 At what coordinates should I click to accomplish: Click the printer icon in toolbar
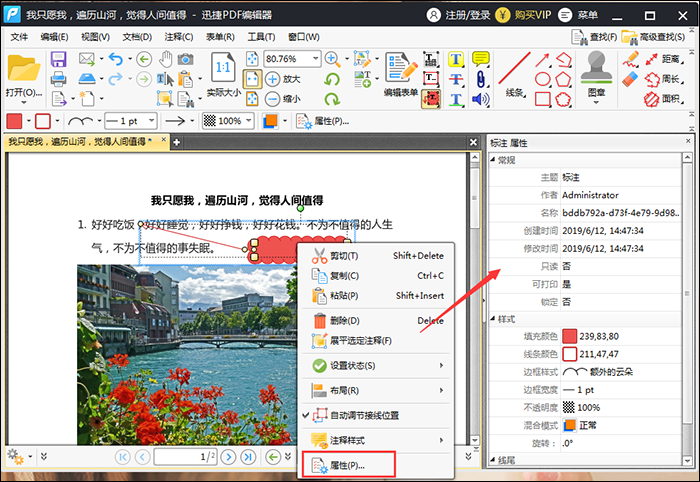(58, 79)
